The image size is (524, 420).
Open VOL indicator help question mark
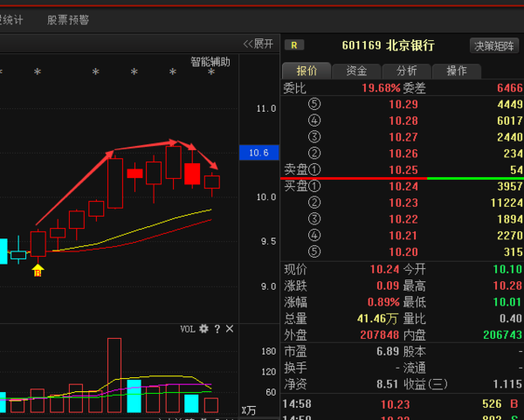coord(217,329)
